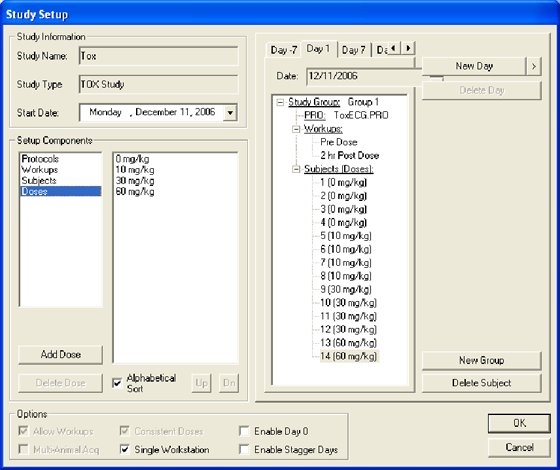This screenshot has width=560, height=470.
Task: Uncheck the Single Workstation option
Action: click(125, 449)
